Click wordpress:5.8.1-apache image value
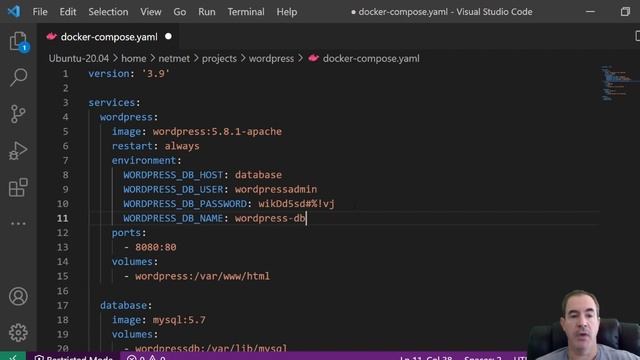Viewport: 640px width, 360px height. click(x=217, y=131)
